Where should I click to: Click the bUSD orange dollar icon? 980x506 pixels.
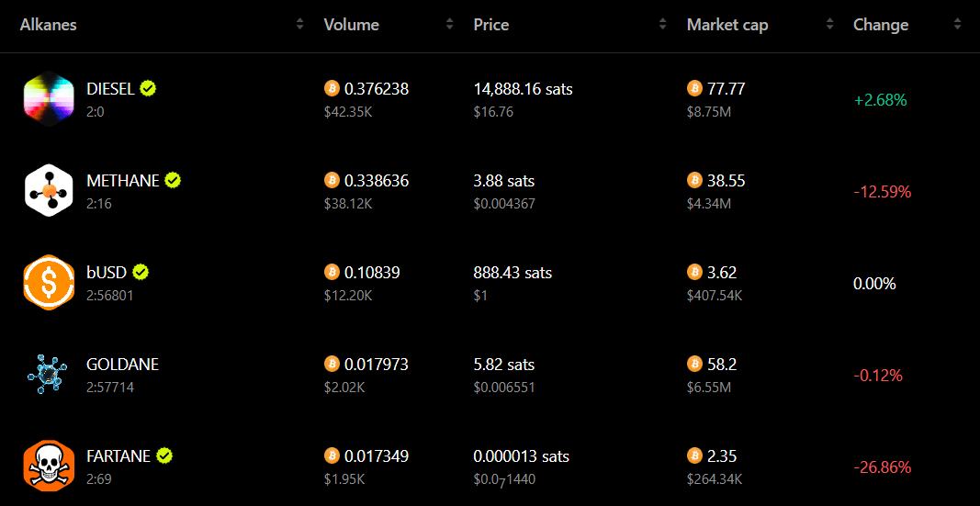[49, 282]
